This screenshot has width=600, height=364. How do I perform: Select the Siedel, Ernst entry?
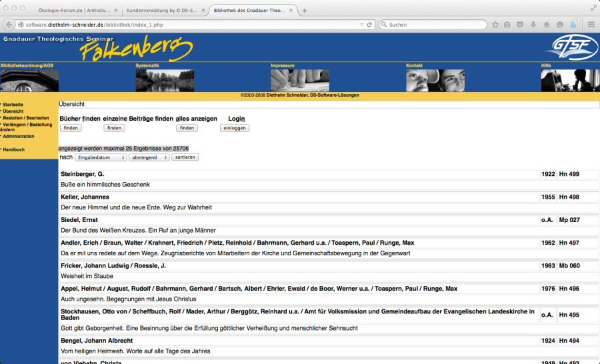(79, 220)
